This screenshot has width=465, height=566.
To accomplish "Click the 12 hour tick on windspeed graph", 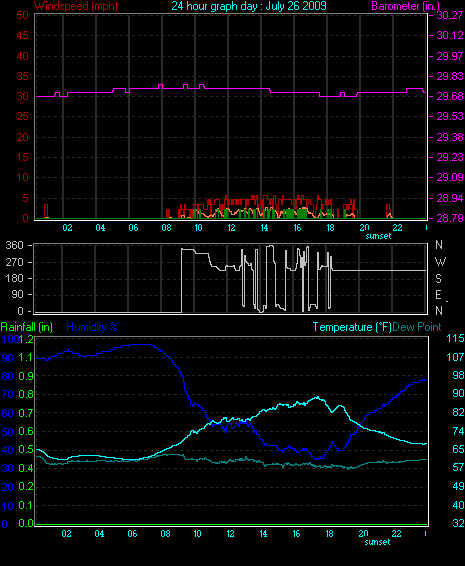I will [x=231, y=227].
